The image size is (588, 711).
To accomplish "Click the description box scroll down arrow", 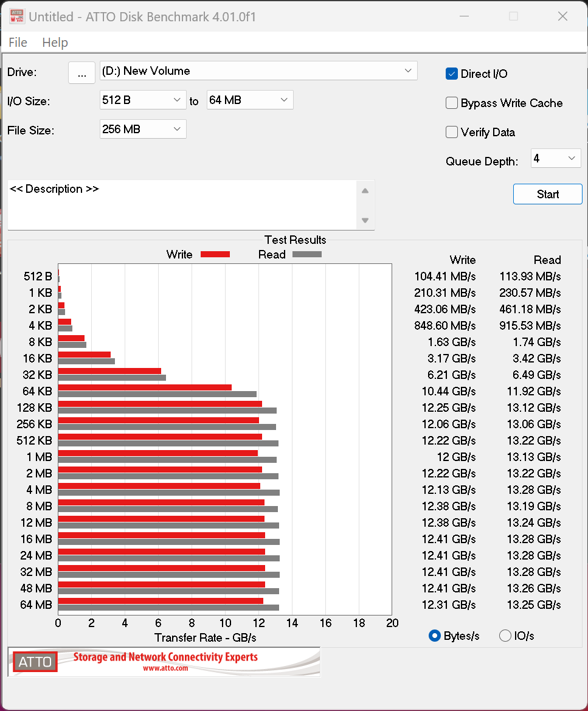I will coord(365,220).
